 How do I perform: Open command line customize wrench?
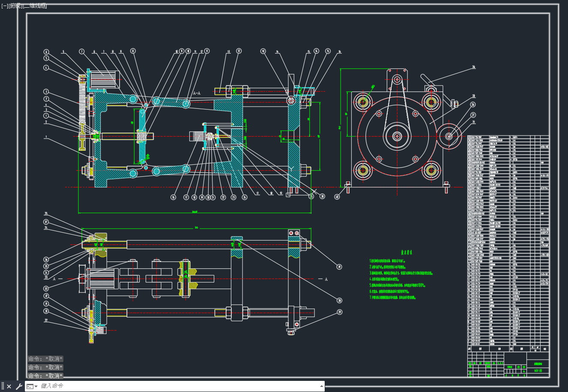(x=19, y=386)
